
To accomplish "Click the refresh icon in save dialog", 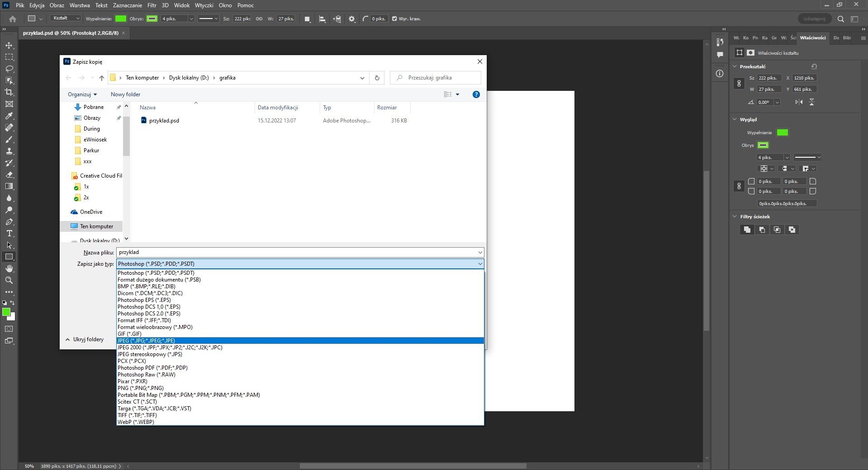I will click(x=377, y=78).
